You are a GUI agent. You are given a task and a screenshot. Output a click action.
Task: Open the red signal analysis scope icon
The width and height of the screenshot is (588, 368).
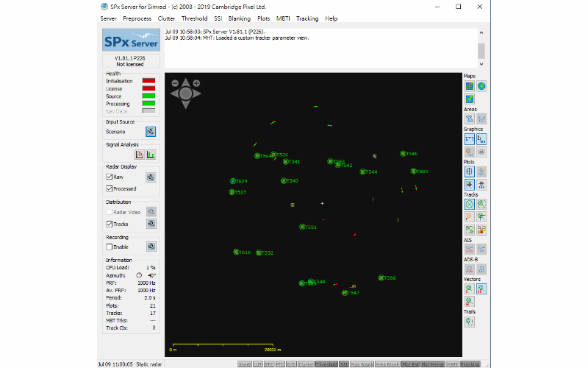click(x=140, y=155)
